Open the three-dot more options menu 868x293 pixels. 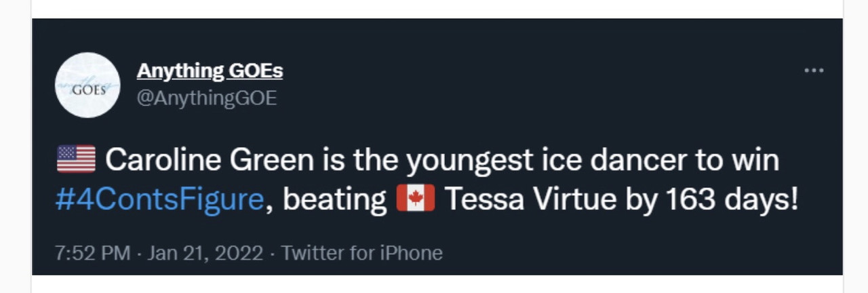pyautogui.click(x=813, y=71)
